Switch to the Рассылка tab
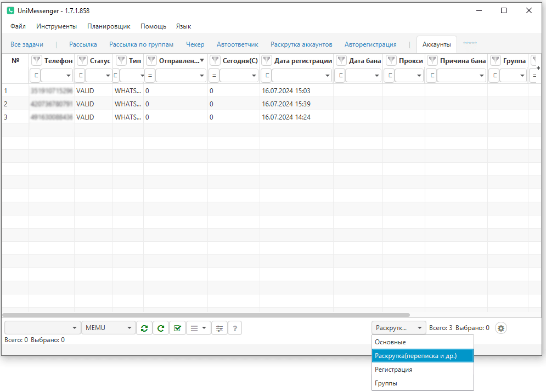546x392 pixels. 83,44
